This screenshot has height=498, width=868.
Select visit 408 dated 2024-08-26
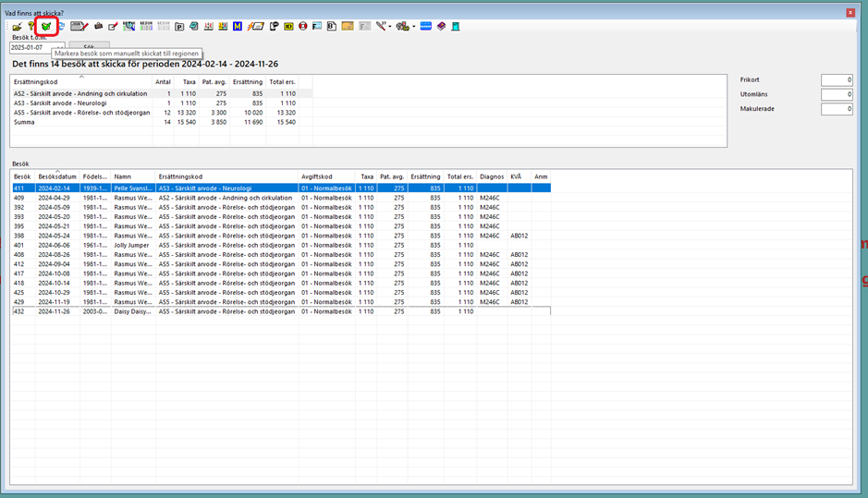(x=281, y=254)
